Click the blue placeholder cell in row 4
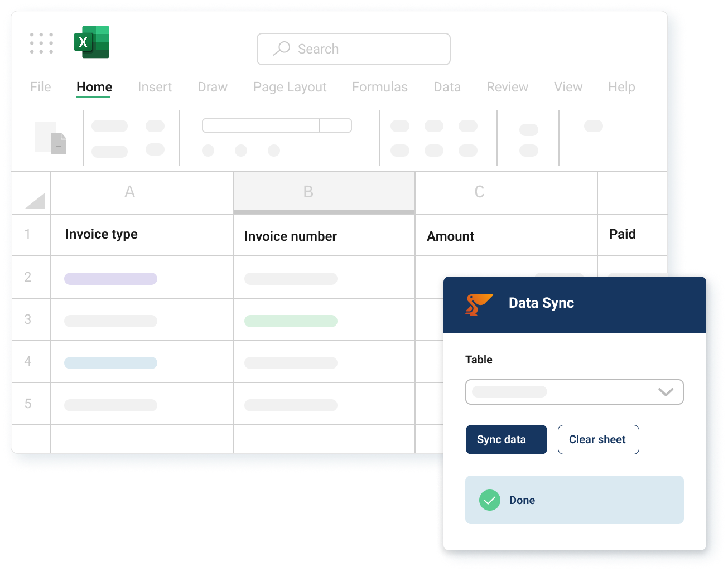 pyautogui.click(x=110, y=363)
